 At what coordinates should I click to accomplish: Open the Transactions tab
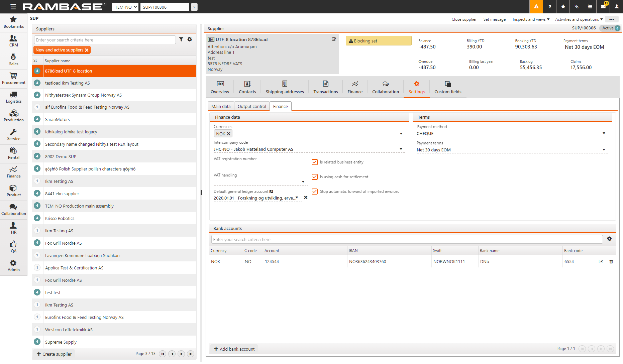click(325, 87)
